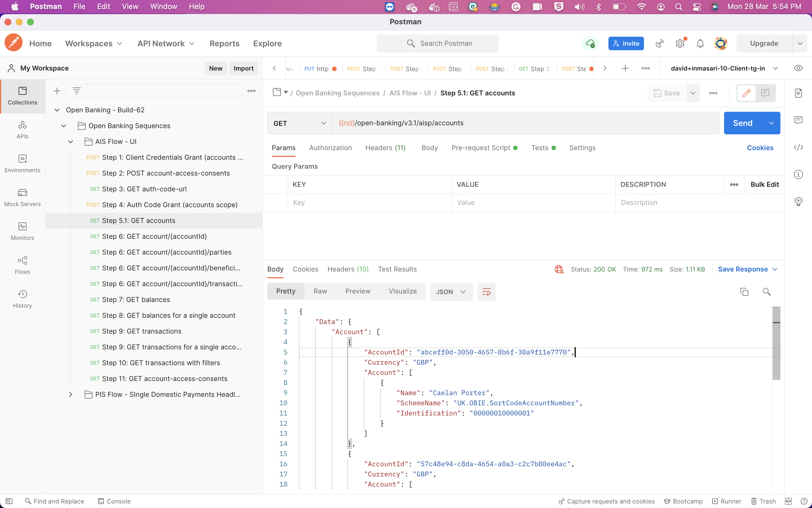Open the API Network dropdown
812x508 pixels.
166,43
